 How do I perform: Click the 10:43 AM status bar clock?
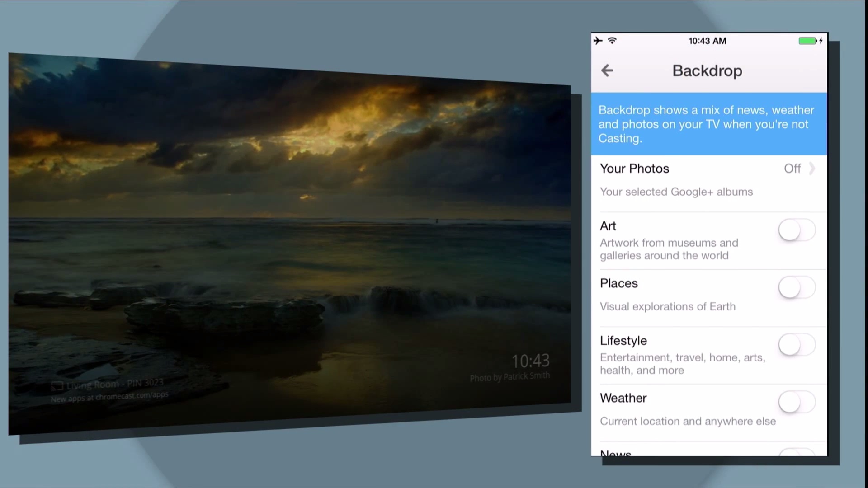tap(707, 41)
